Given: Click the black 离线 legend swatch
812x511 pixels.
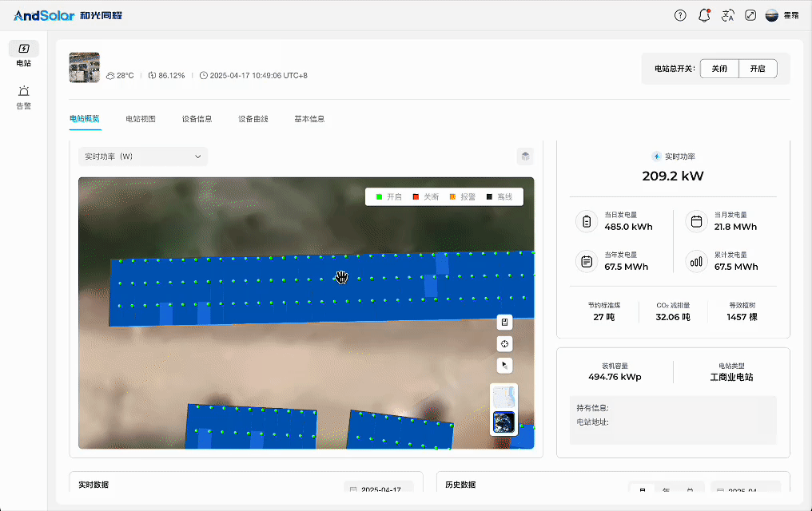Looking at the screenshot, I should [489, 197].
